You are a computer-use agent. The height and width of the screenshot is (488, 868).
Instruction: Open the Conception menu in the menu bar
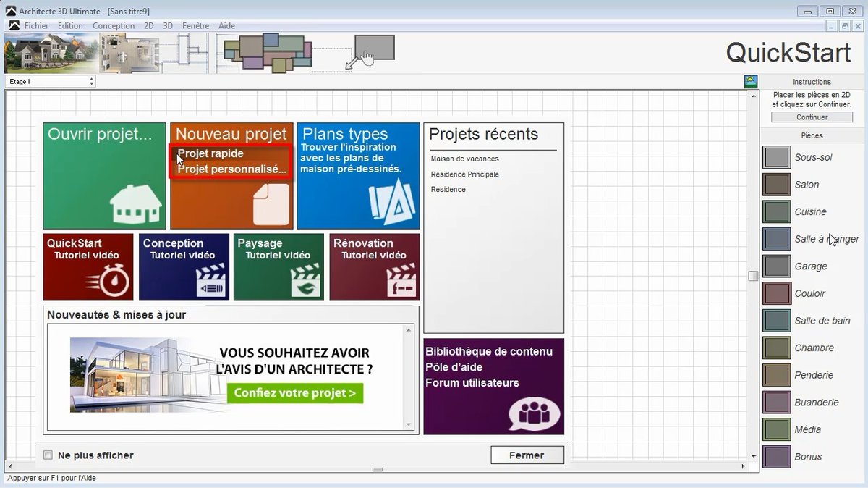click(114, 25)
